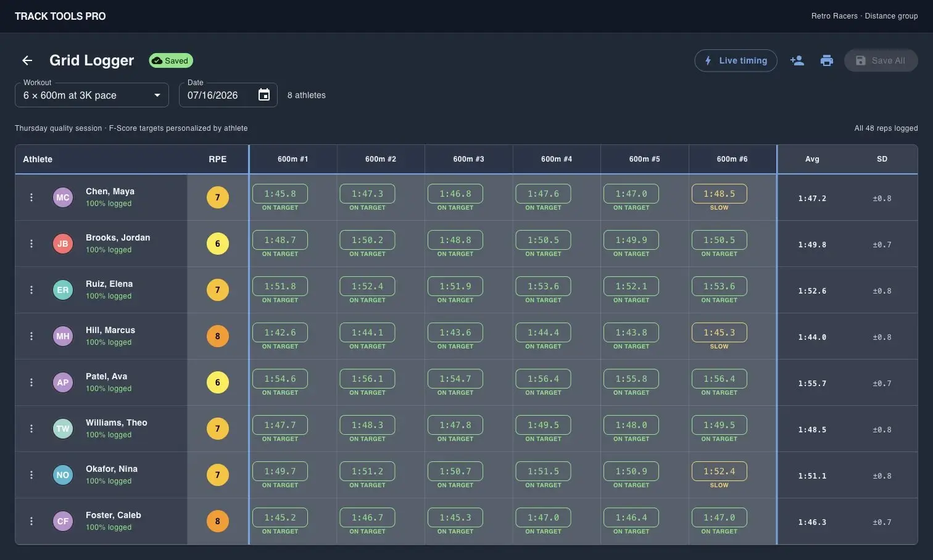The image size is (933, 560).
Task: Go back using the arrow icon
Action: [x=27, y=60]
